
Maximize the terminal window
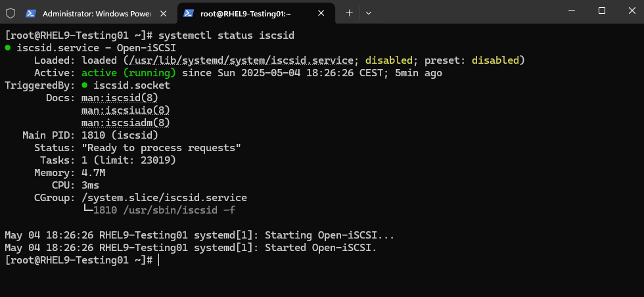[602, 11]
